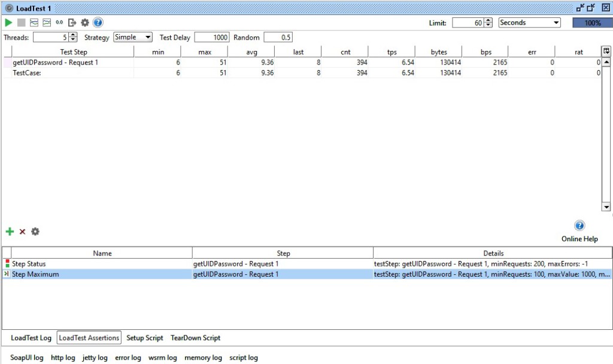
Task: Increase the Limit value with up arrow
Action: 488,20
